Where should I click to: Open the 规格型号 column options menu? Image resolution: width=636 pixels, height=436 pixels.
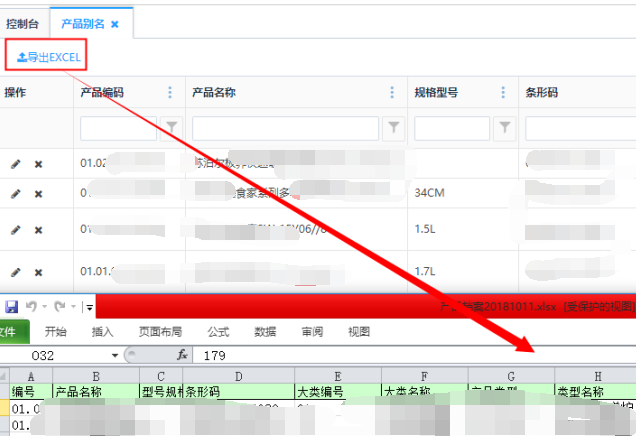[x=503, y=93]
